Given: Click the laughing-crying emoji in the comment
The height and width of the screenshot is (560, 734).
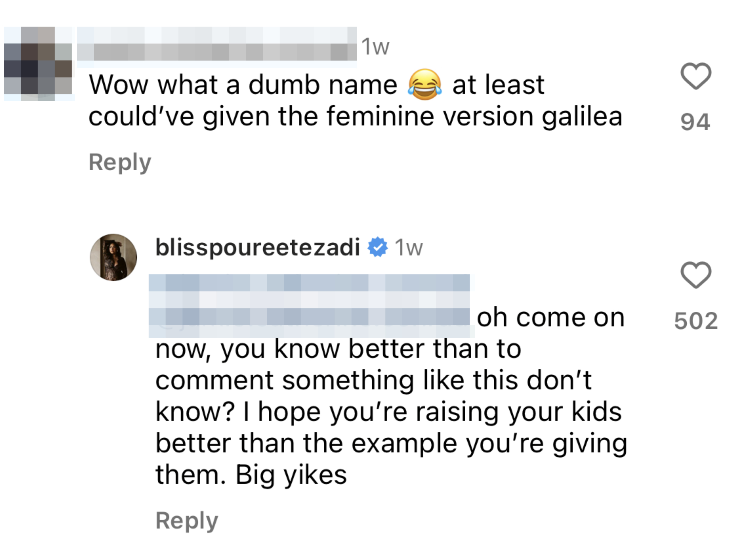Looking at the screenshot, I should pyautogui.click(x=425, y=85).
